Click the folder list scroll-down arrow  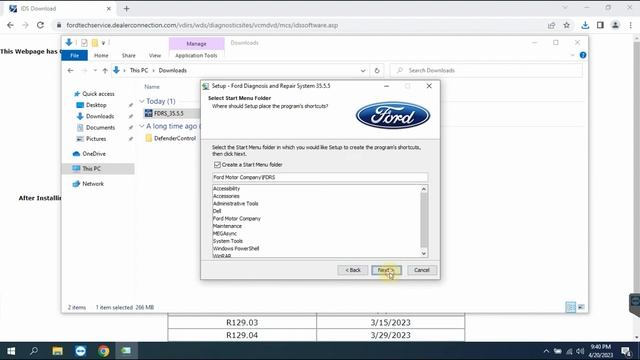click(424, 253)
